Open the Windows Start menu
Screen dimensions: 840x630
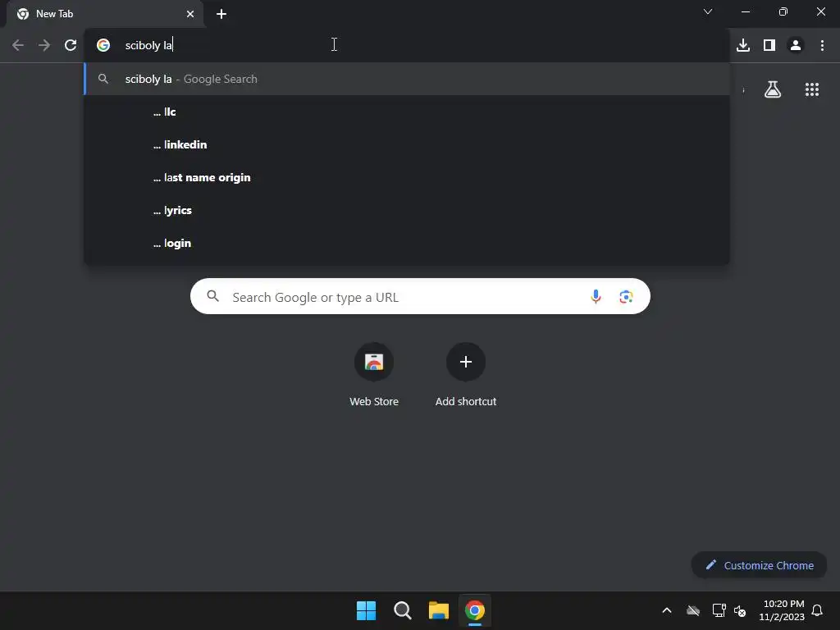tap(367, 610)
